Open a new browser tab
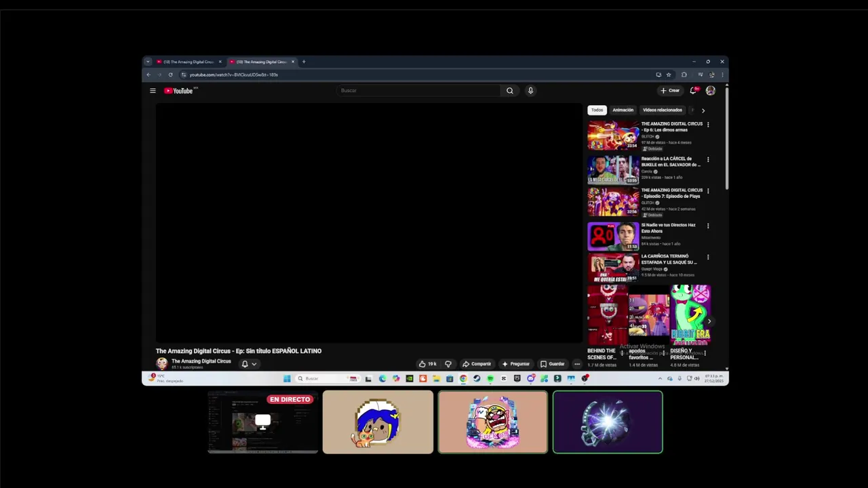Image resolution: width=868 pixels, height=488 pixels. (304, 62)
